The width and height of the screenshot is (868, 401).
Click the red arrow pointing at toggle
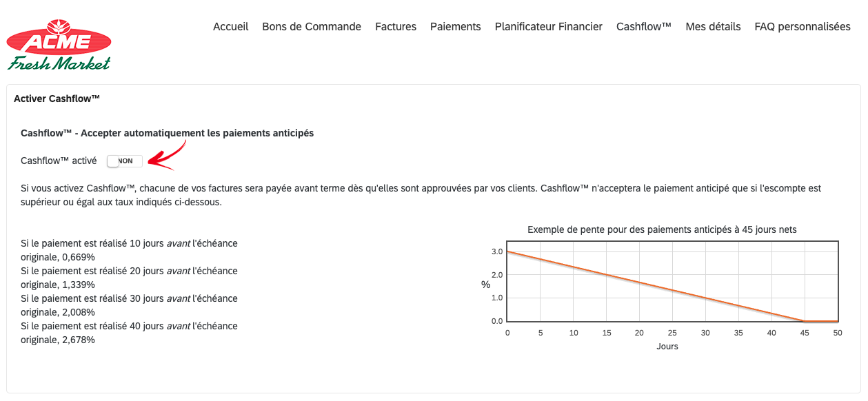tap(168, 155)
